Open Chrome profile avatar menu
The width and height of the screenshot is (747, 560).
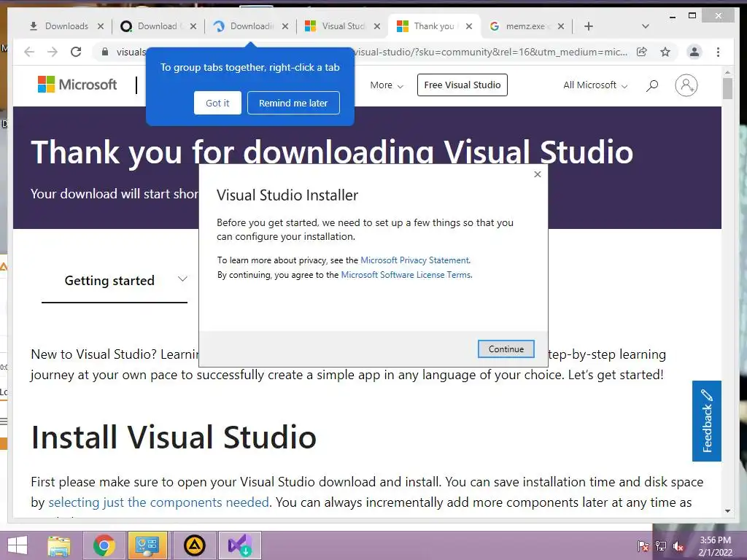coord(694,52)
